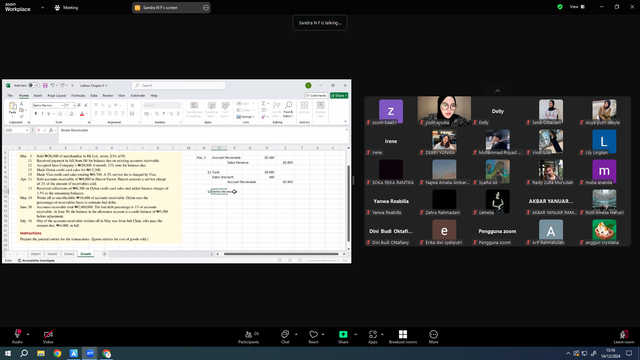Screen dimensions: 640x360
Task: Open the React emoji menu
Action: pyautogui.click(x=313, y=337)
